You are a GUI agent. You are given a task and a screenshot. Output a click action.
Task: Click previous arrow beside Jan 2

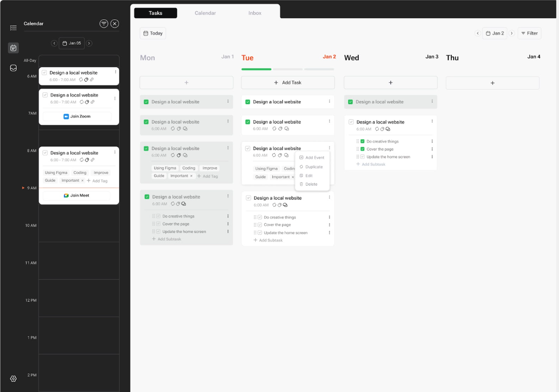coord(478,33)
